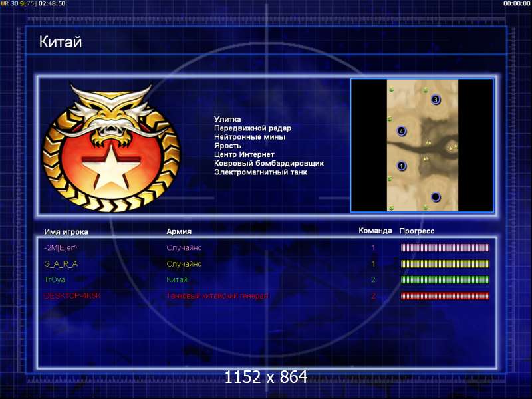Select player -2M[E]er^

(61, 248)
